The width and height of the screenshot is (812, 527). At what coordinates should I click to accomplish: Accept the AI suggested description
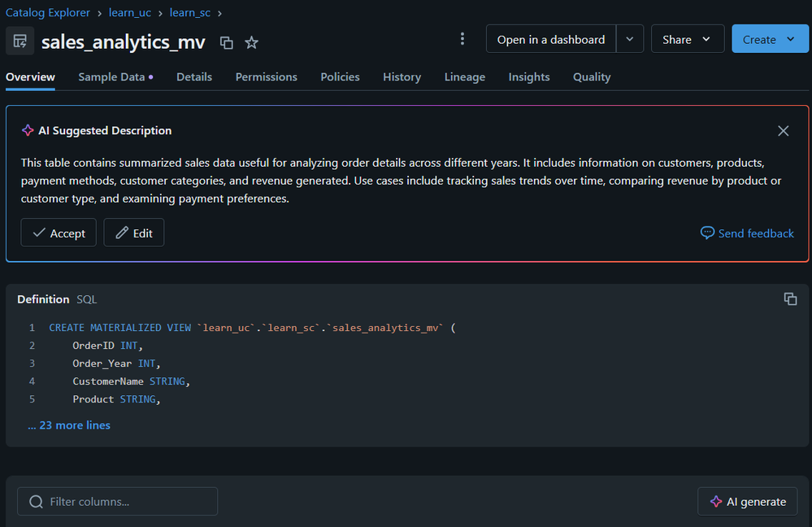click(x=59, y=233)
